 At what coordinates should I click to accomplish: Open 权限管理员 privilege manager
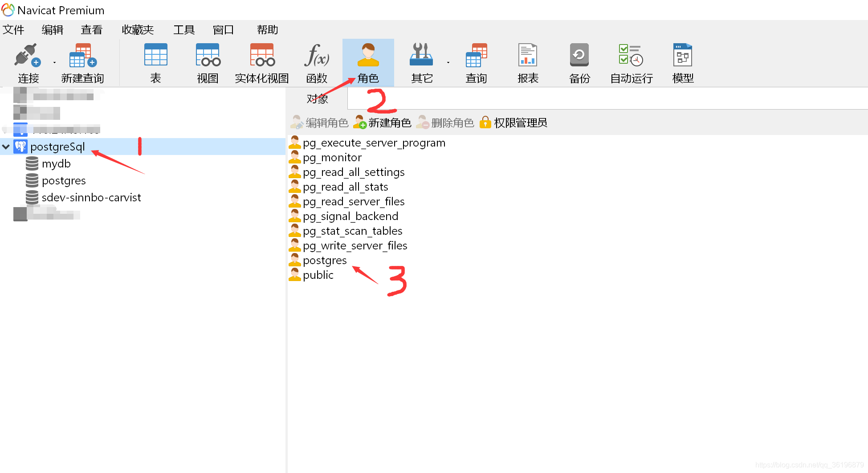pyautogui.click(x=513, y=123)
